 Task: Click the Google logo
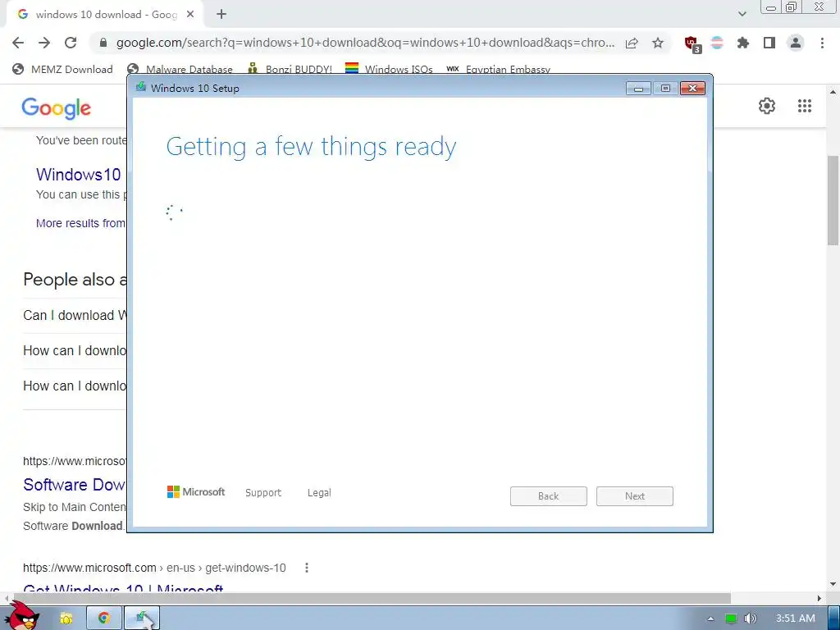click(57, 108)
